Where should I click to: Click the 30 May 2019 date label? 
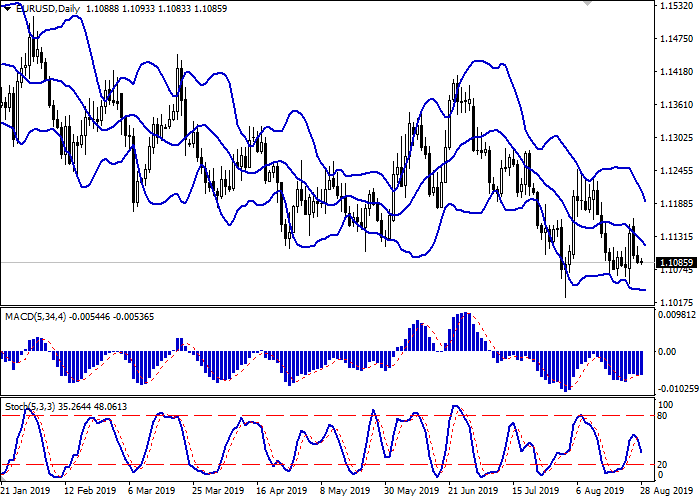[x=411, y=492]
